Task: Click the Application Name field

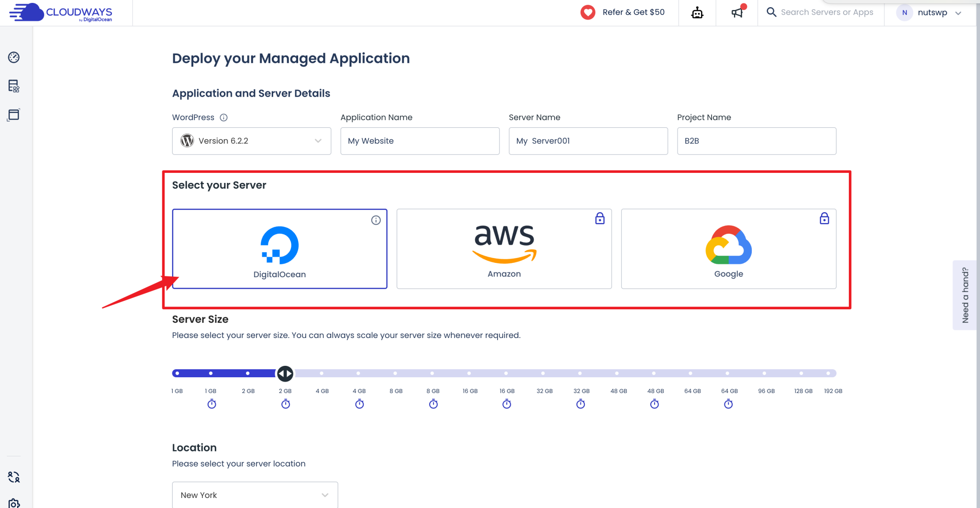Action: (420, 141)
